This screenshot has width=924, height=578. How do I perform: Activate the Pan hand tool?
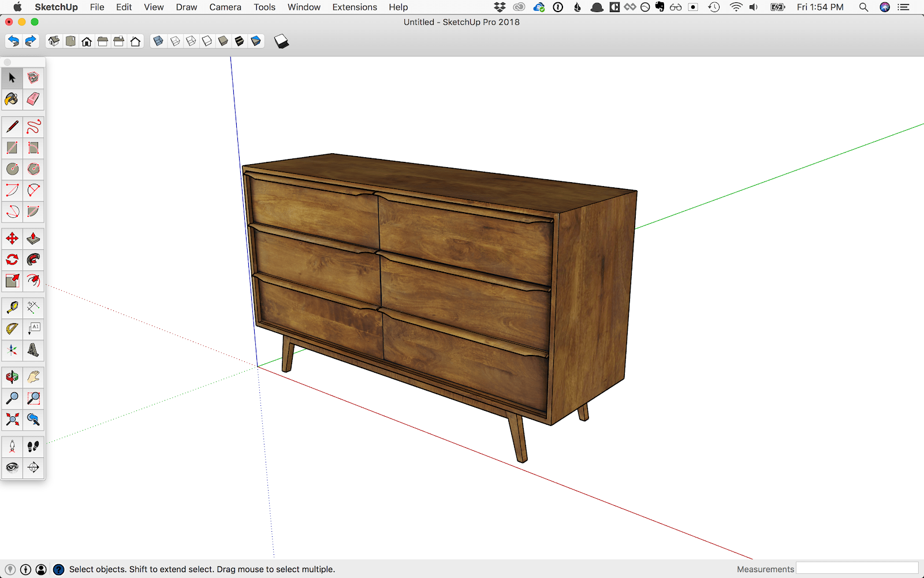click(x=33, y=377)
